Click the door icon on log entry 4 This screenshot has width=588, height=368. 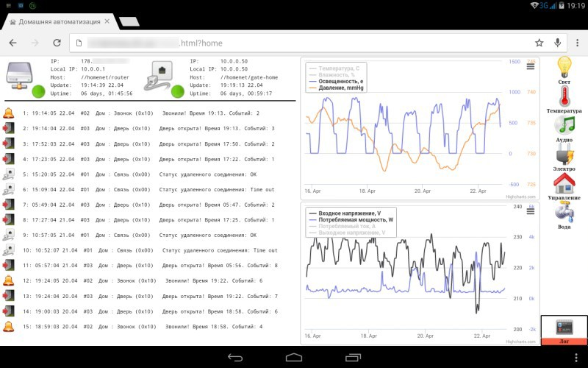[8, 159]
